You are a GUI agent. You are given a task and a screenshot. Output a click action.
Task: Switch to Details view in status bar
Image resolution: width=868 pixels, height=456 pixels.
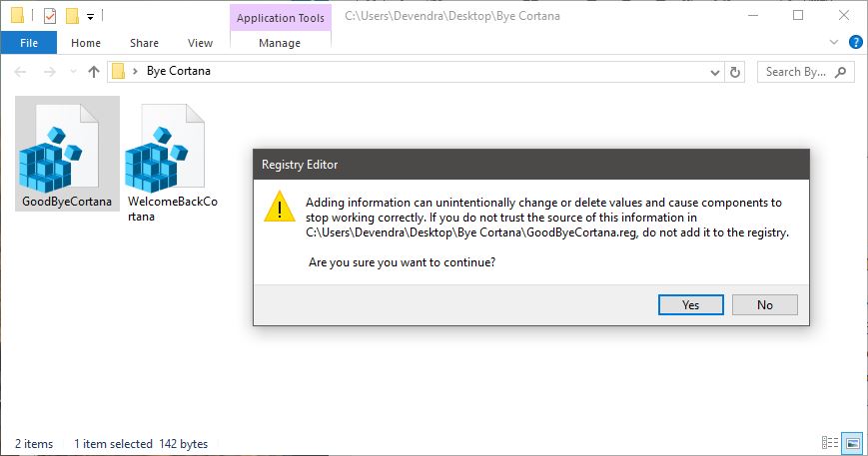coord(830,443)
